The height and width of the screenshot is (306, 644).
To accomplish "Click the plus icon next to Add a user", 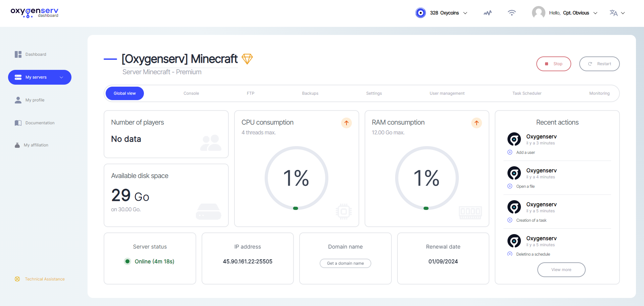I will (x=510, y=152).
